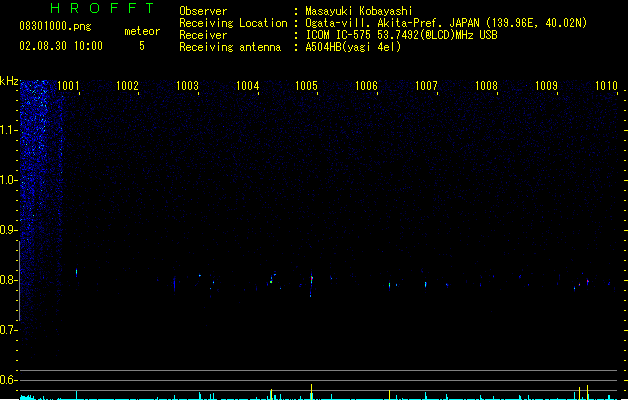
Task: Click the 0.7 kHz axis label
Action: point(8,330)
